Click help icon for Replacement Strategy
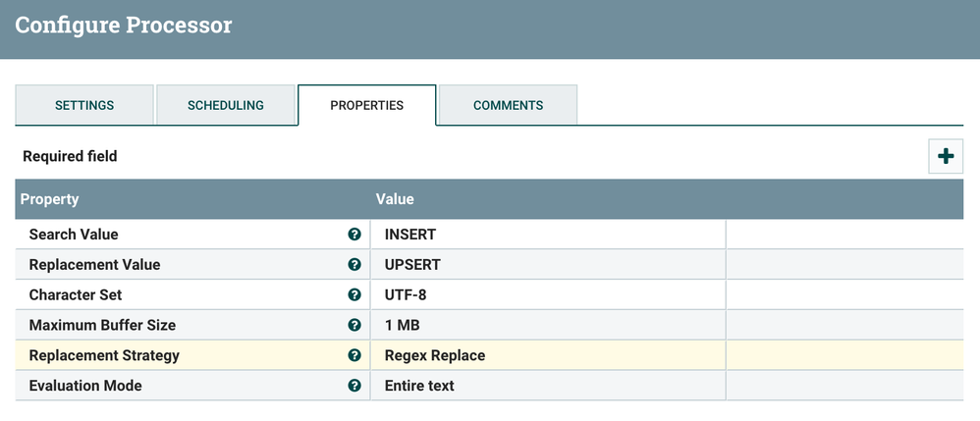The height and width of the screenshot is (421, 980). [x=354, y=355]
